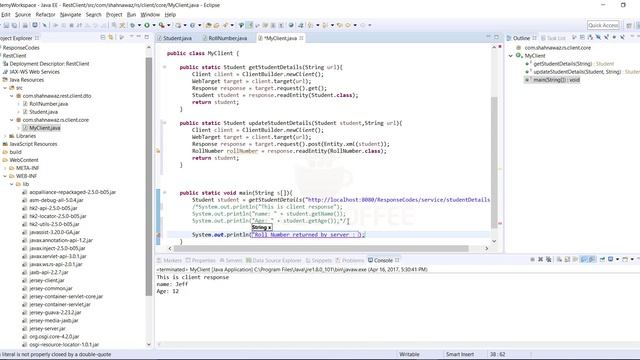Open the Project menu
Image resolution: width=640 pixels, height=360 pixels.
point(114,15)
